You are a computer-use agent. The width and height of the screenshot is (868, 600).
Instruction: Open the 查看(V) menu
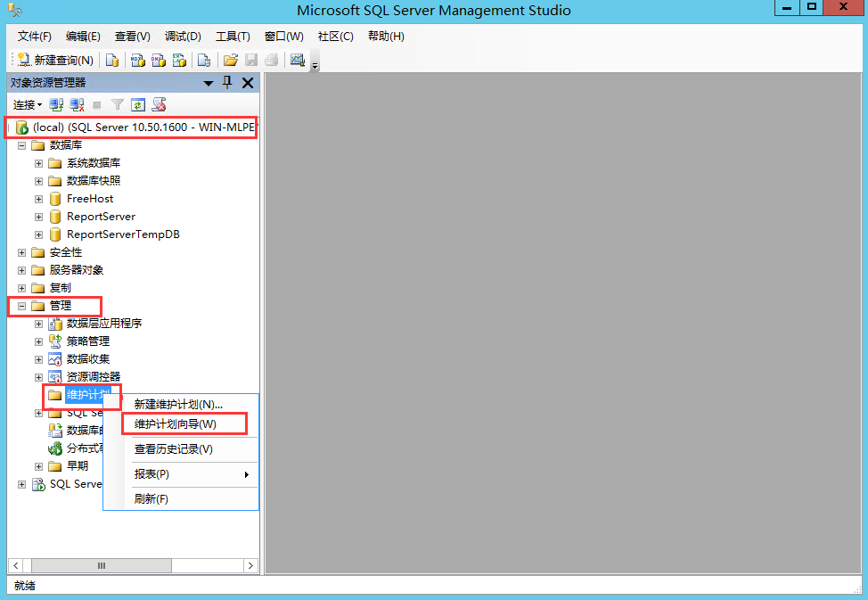[132, 37]
